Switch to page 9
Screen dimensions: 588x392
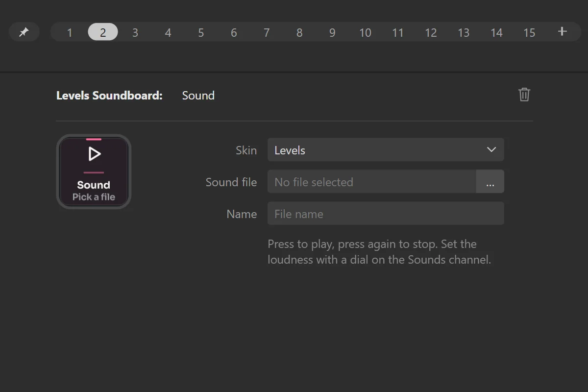332,32
